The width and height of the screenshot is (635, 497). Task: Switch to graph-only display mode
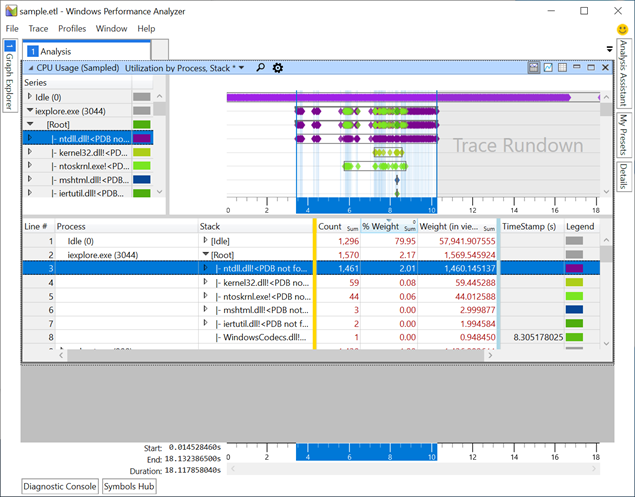[x=547, y=68]
